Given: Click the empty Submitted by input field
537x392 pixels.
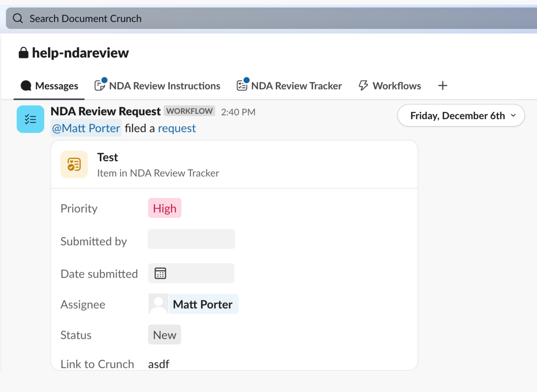Looking at the screenshot, I should point(191,239).
